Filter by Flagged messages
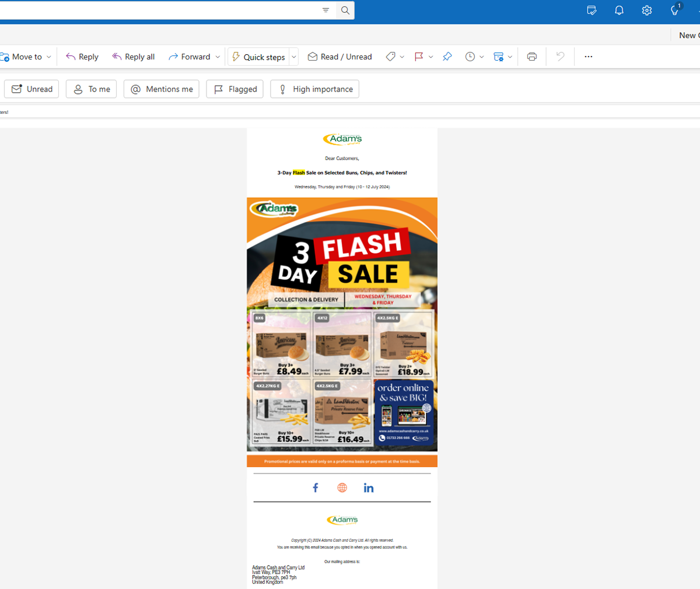Viewport: 700px width, 589px height. tap(235, 89)
